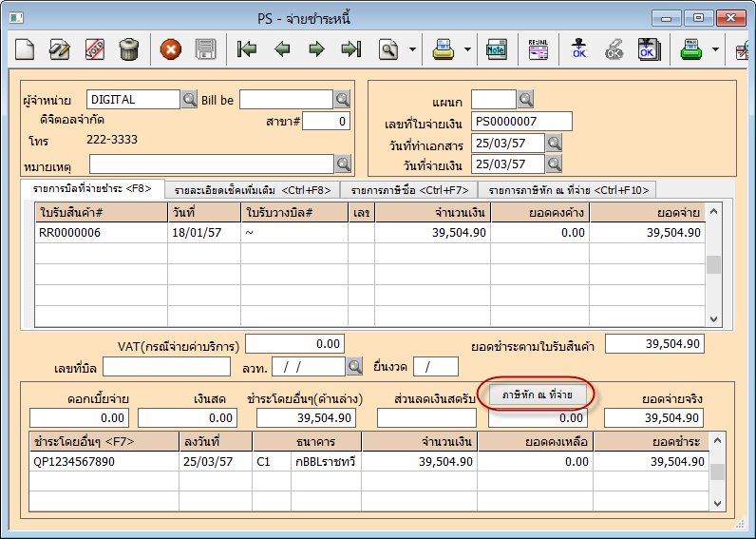
Task: Click the Void document stamp icon
Action: 95,48
